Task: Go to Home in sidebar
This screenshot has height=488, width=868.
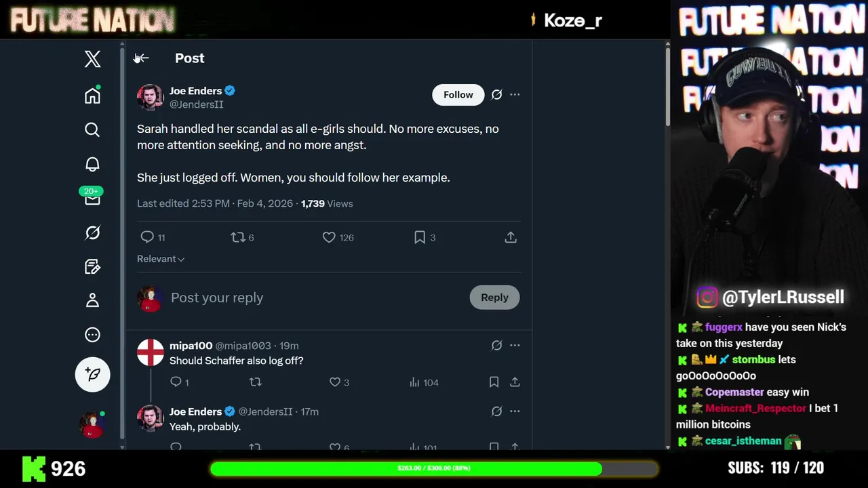Action: click(92, 96)
